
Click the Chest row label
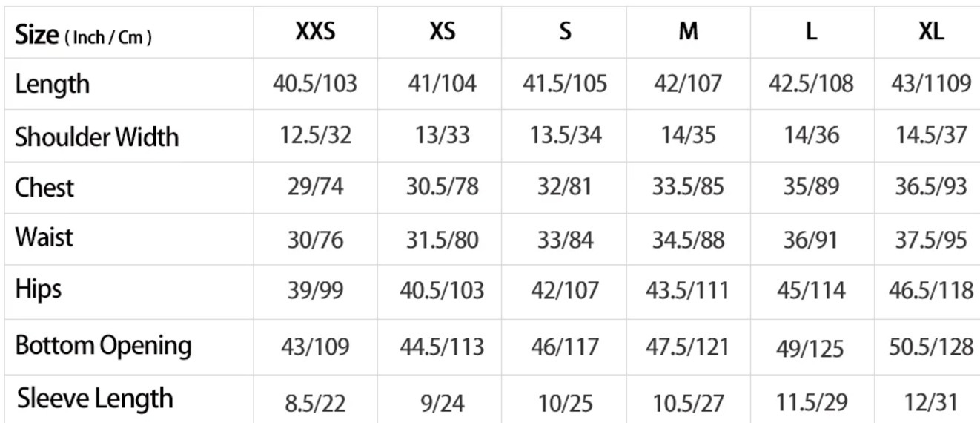(x=44, y=187)
